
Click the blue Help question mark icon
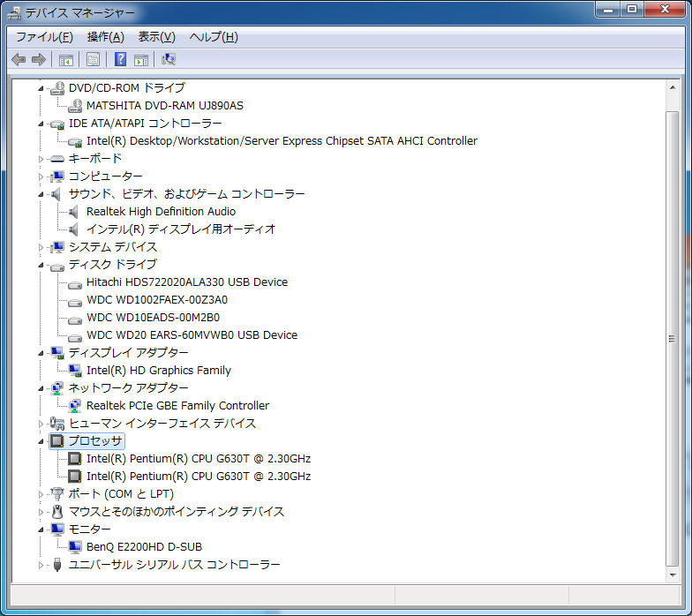point(121,59)
